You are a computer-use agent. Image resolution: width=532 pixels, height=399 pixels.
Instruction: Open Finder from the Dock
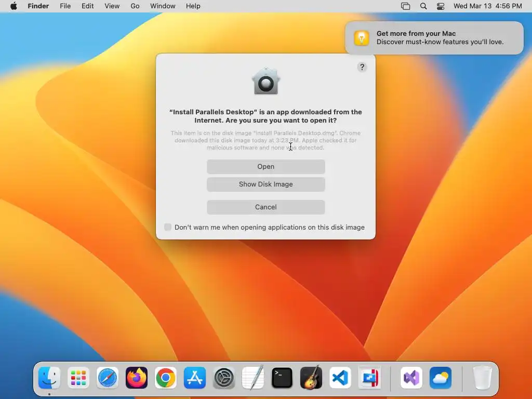[49, 378]
